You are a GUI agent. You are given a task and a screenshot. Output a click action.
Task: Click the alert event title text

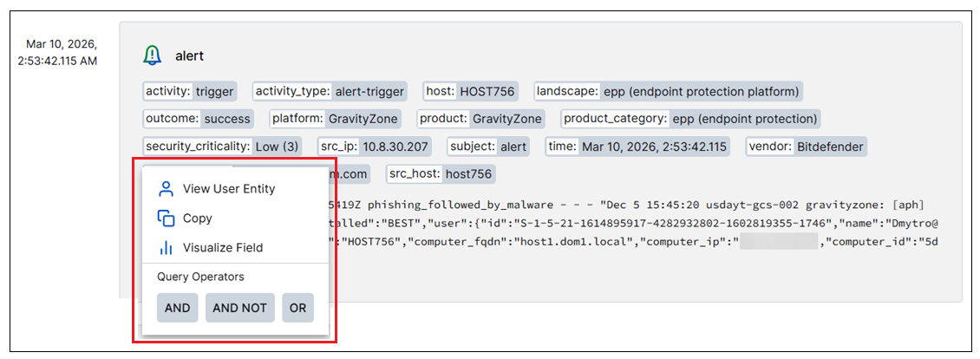point(189,55)
